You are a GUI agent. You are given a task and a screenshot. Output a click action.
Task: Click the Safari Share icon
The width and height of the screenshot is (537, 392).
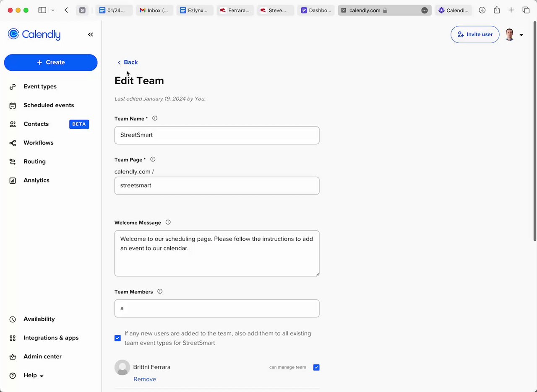click(x=497, y=10)
